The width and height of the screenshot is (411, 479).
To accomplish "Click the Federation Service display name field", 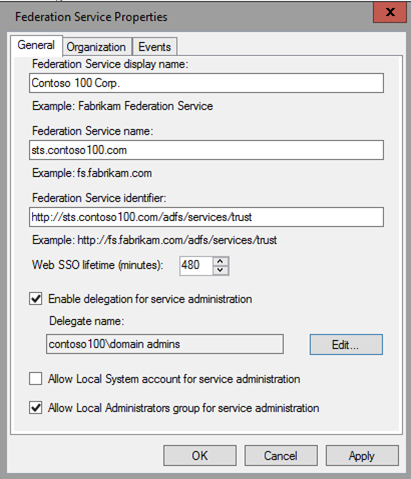I will [206, 83].
